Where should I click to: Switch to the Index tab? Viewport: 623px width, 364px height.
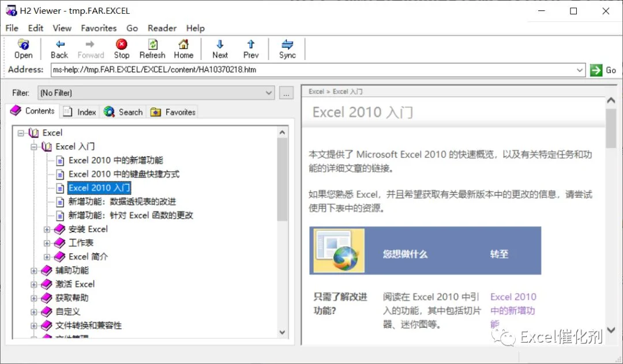coord(80,112)
